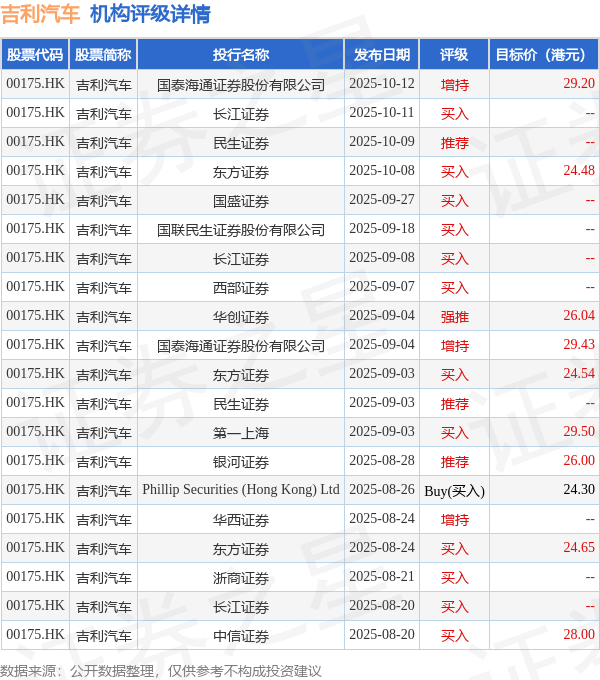The image size is (600, 680).
Task: Select 华西证券 cell
Action: (x=241, y=520)
